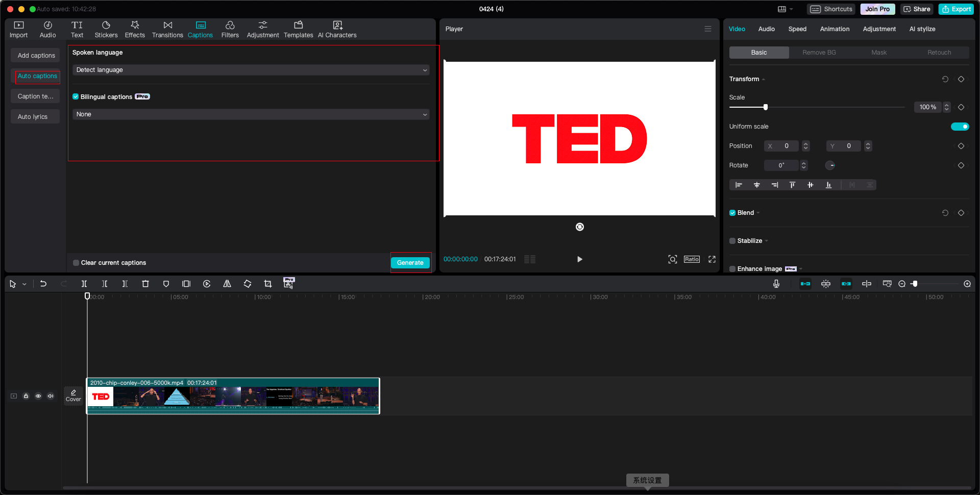Screen dimensions: 980x495
Task: Select the Split tool in the timeline toolbar
Action: pos(84,284)
